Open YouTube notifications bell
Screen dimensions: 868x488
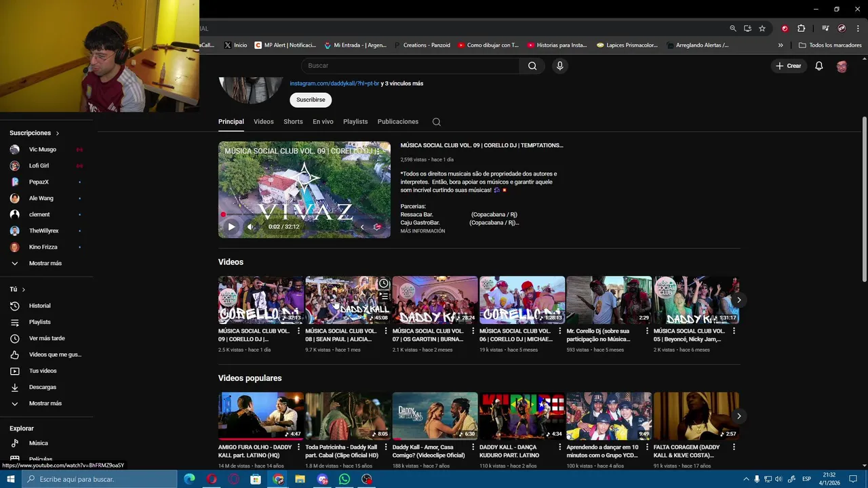coord(818,66)
